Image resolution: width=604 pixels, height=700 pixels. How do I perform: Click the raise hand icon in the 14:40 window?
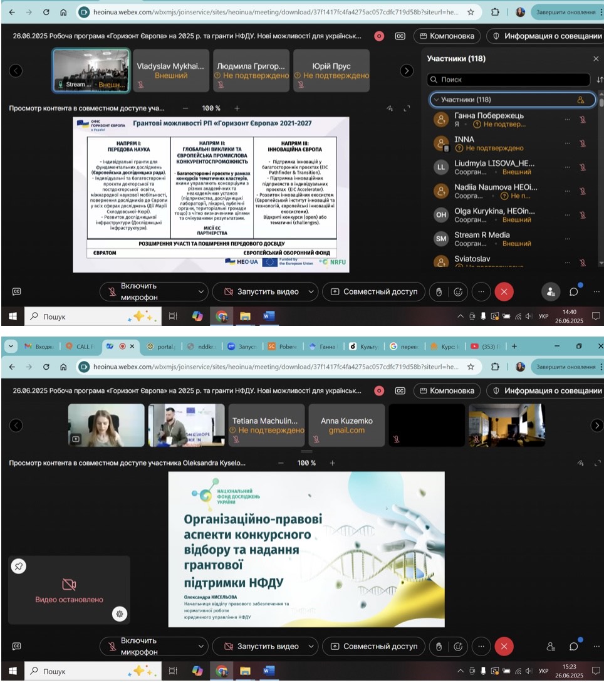pos(439,292)
